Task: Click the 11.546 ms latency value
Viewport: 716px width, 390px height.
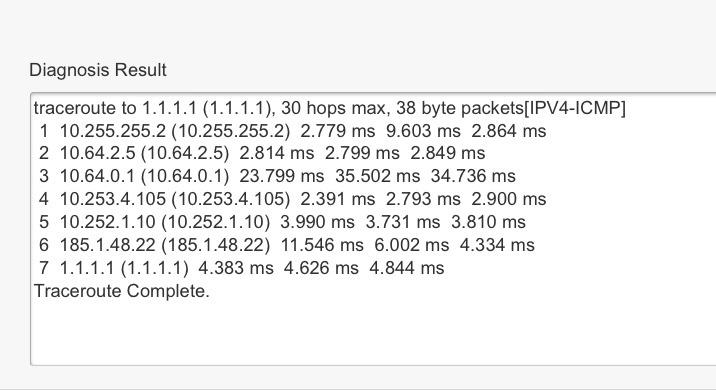Action: tap(322, 245)
